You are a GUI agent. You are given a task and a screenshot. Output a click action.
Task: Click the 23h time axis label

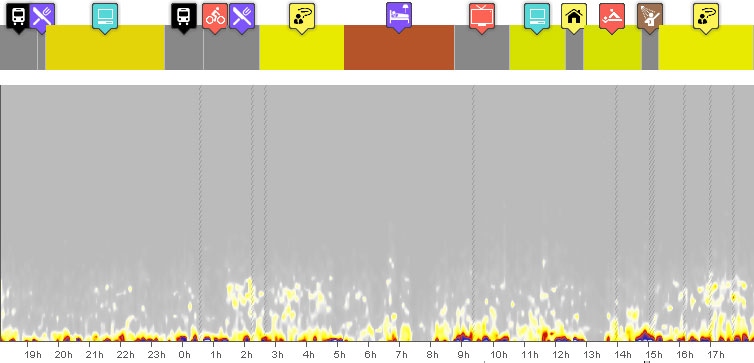pos(157,355)
